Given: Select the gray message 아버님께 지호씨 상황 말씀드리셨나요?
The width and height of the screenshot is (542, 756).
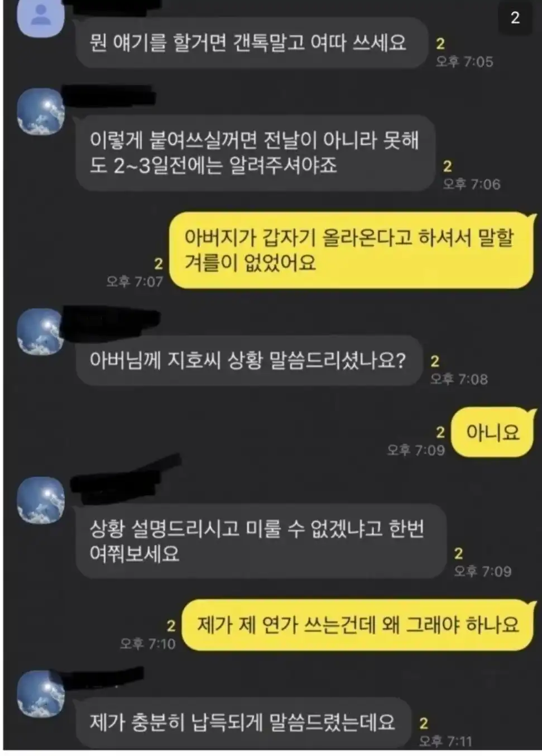Looking at the screenshot, I should point(248,360).
